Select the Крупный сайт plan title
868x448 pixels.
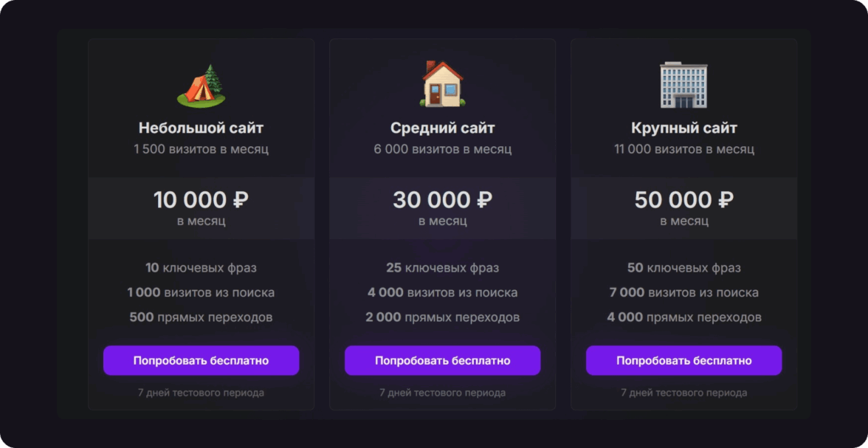pyautogui.click(x=683, y=128)
